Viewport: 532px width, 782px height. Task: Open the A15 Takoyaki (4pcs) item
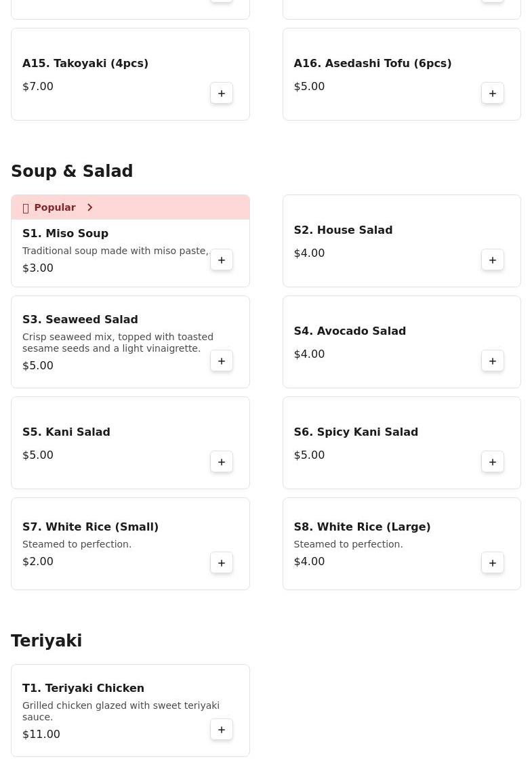pos(85,64)
